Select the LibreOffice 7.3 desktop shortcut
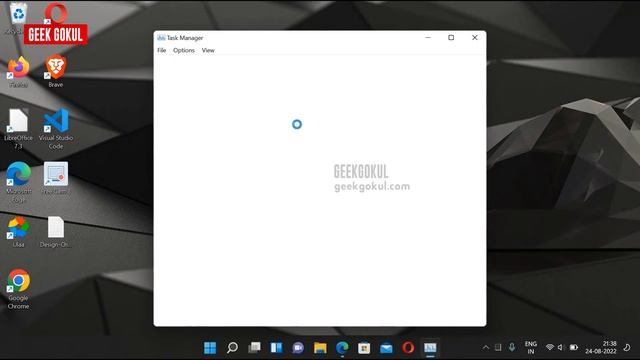 [x=18, y=129]
